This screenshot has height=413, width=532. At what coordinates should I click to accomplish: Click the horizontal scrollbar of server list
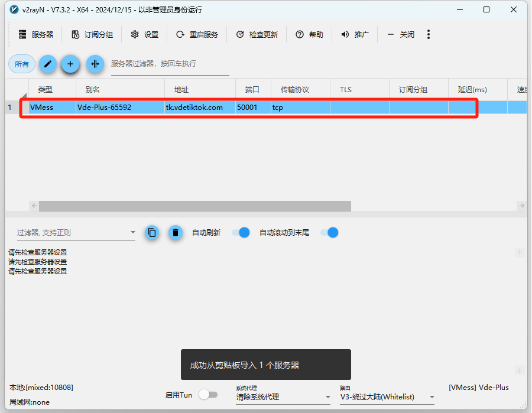[195, 206]
